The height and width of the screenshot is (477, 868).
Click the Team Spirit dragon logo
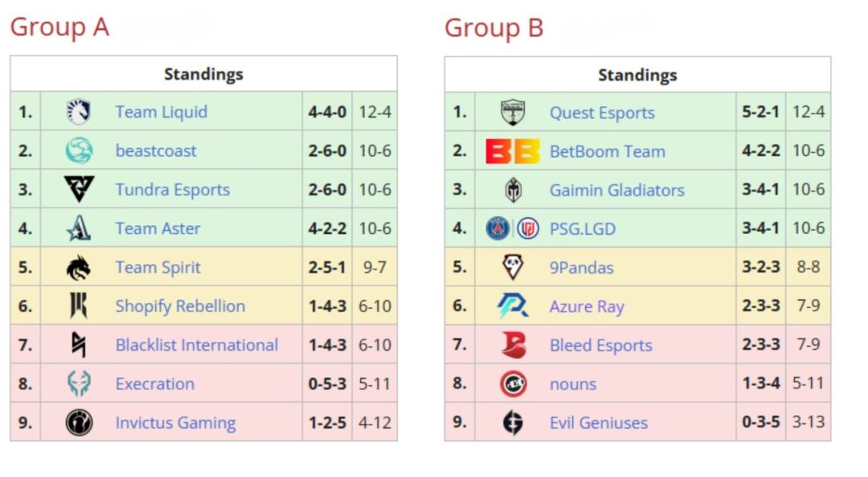[79, 267]
